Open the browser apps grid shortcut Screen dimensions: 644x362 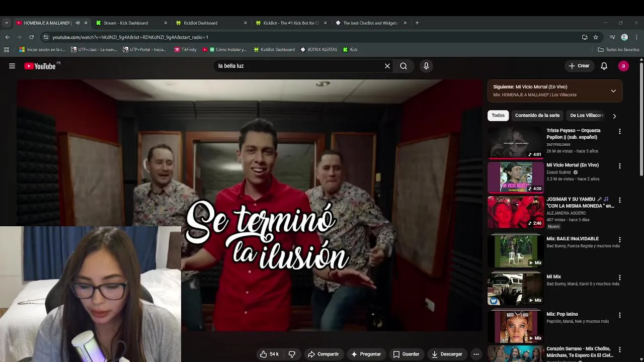(7, 49)
